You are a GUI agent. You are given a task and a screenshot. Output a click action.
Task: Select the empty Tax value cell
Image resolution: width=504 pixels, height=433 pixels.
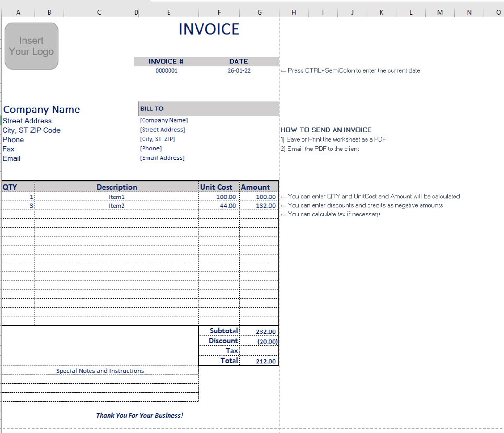(x=259, y=351)
